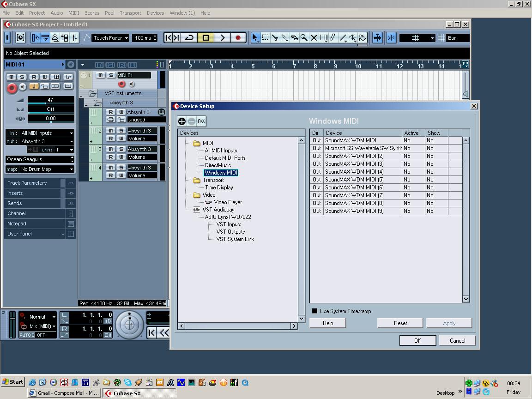
Task: Toggle AUTO Q button in transport panel
Action: point(27,335)
